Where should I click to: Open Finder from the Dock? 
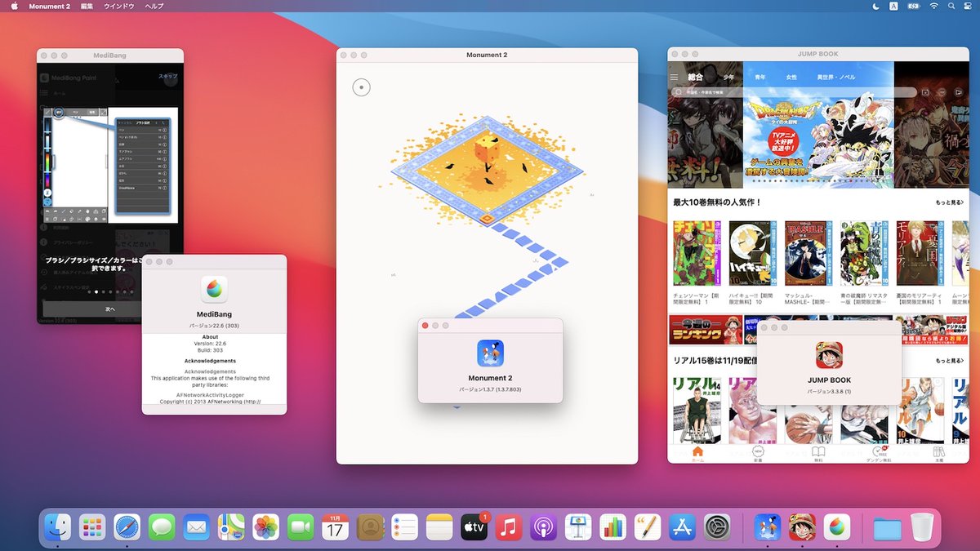click(x=58, y=527)
